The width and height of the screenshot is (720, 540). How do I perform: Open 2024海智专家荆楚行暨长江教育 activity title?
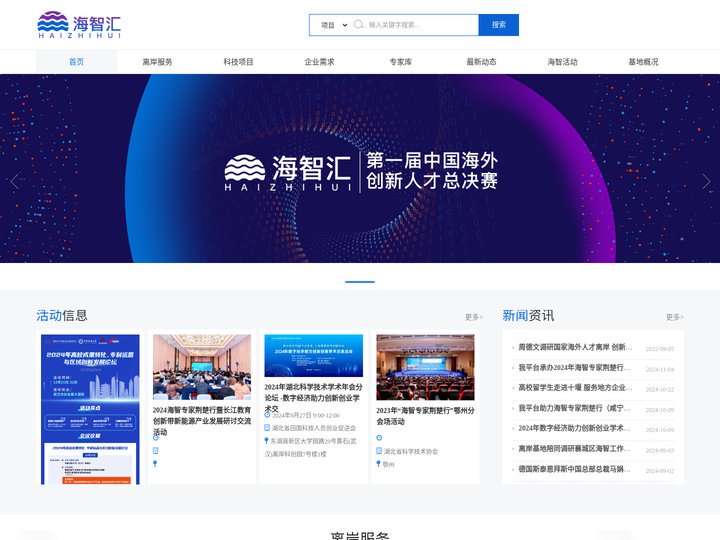[202, 421]
